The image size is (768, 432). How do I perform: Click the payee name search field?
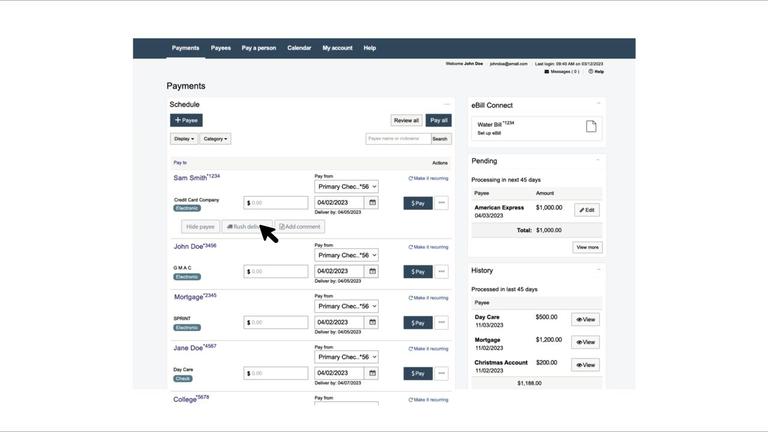coord(397,139)
